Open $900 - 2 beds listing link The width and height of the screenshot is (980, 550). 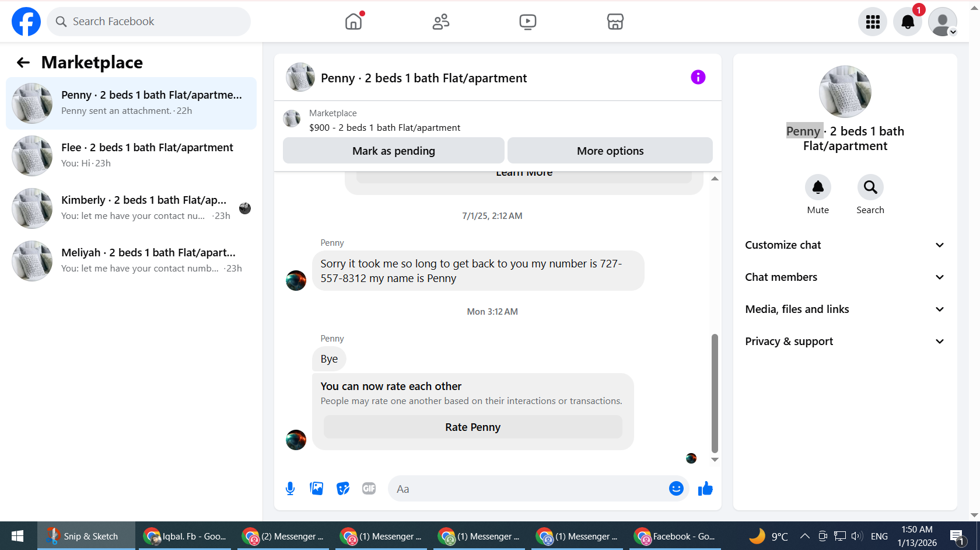coord(384,128)
